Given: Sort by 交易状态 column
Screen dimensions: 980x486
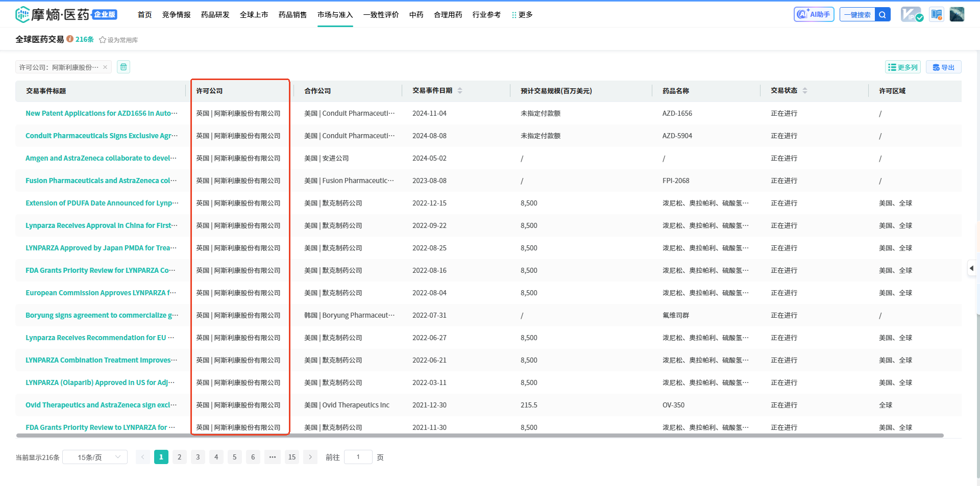Looking at the screenshot, I should point(805,90).
